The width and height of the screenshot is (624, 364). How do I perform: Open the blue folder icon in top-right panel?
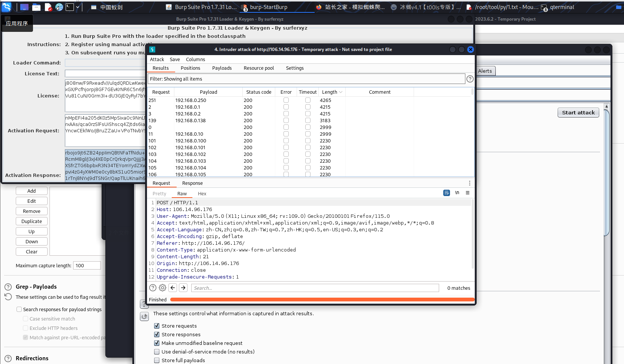pyautogui.click(x=619, y=7)
